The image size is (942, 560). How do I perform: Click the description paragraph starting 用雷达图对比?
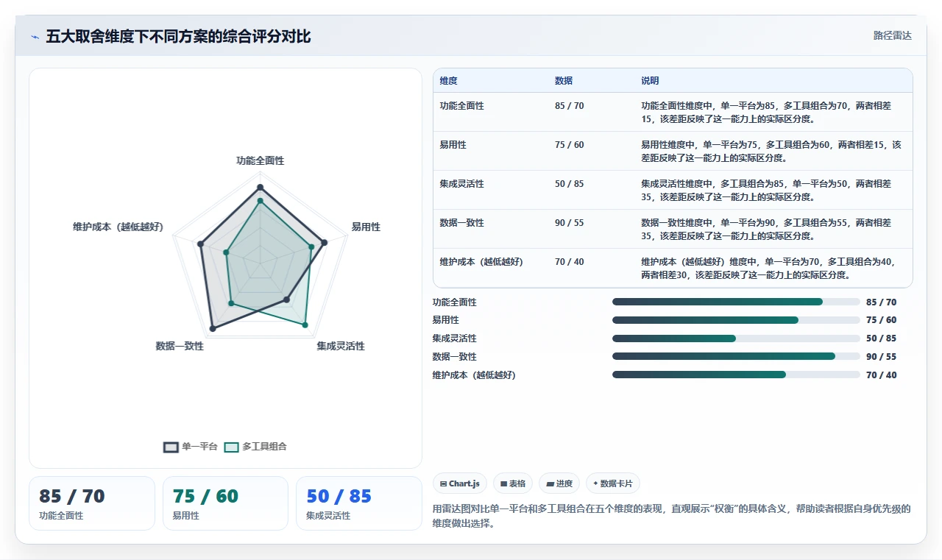pos(672,517)
